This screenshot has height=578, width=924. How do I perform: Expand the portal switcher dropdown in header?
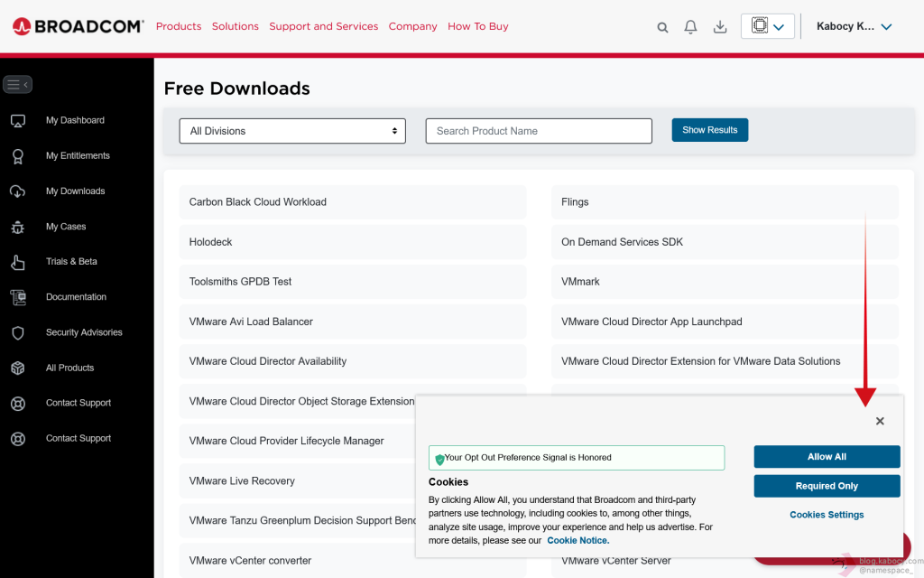click(x=768, y=26)
